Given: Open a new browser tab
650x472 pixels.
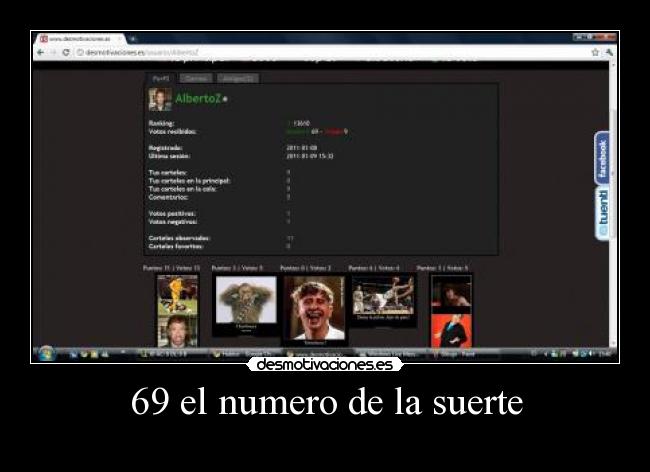Looking at the screenshot, I should point(133,39).
